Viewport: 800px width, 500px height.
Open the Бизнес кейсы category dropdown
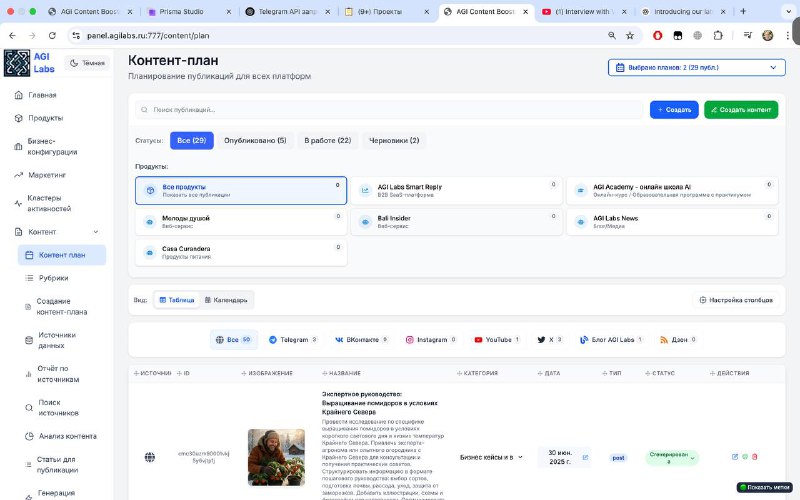coord(491,457)
